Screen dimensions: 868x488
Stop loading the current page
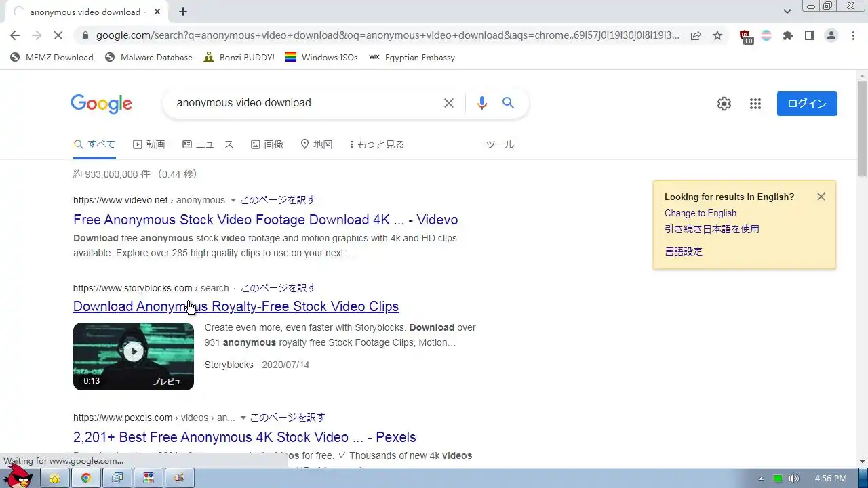[x=58, y=36]
